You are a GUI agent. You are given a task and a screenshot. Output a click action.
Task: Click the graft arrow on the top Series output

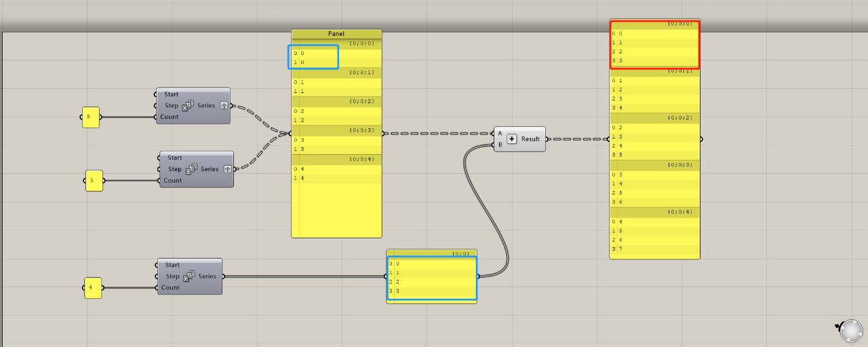[224, 105]
